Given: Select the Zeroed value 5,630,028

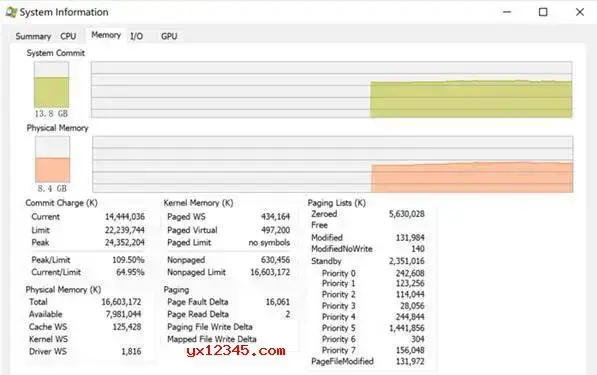Looking at the screenshot, I should coord(406,214).
